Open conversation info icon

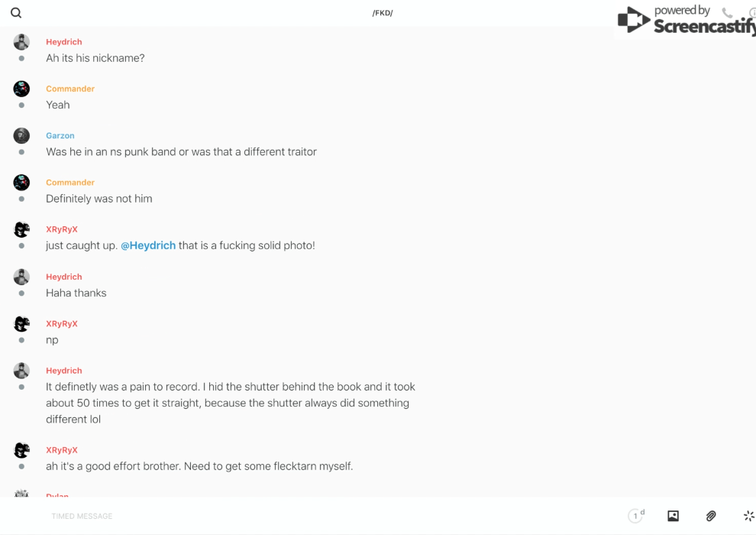pyautogui.click(x=751, y=13)
